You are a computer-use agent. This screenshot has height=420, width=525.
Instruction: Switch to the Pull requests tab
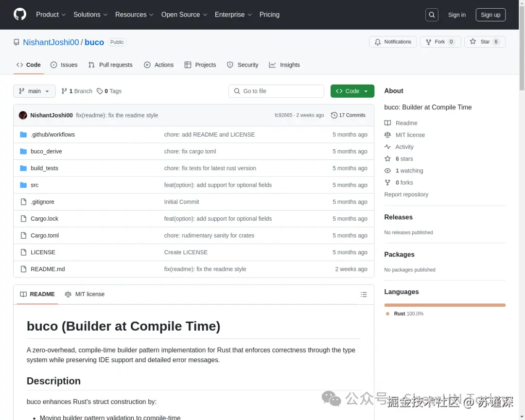pos(110,65)
